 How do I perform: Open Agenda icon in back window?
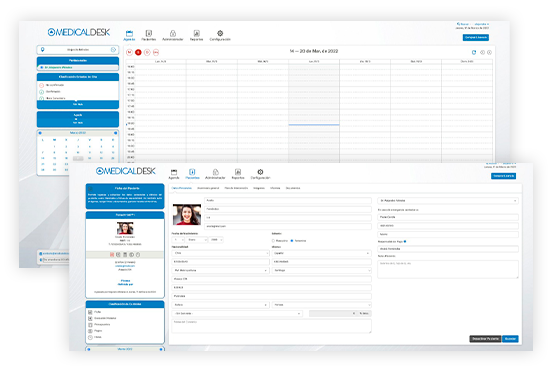click(x=129, y=34)
